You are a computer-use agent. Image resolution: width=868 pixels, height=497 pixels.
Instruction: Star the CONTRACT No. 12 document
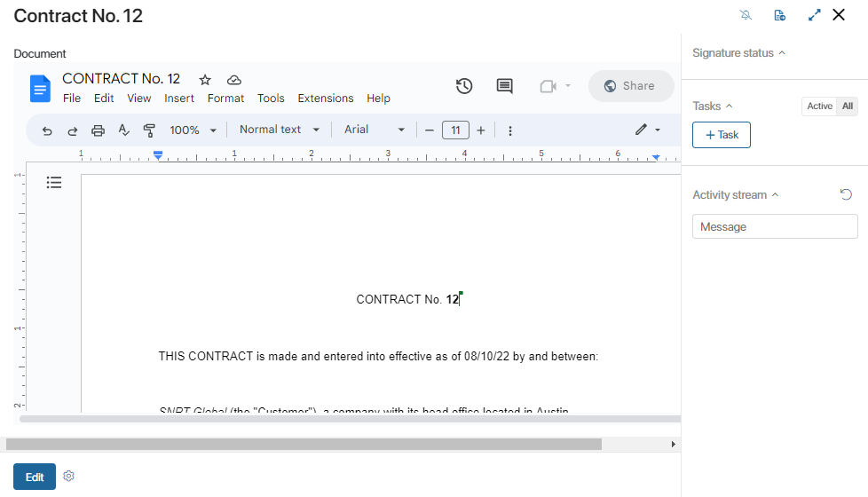pyautogui.click(x=205, y=80)
